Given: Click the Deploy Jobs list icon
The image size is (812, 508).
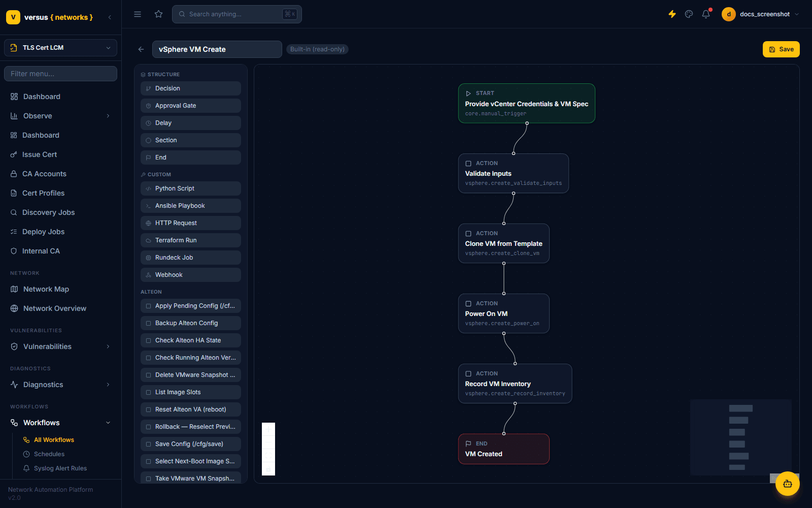Looking at the screenshot, I should pos(14,232).
